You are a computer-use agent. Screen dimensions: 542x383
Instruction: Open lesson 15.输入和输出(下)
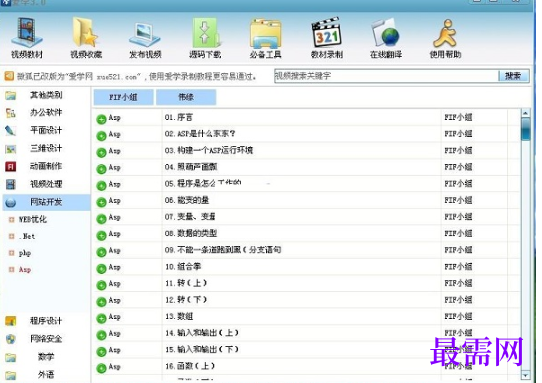click(x=202, y=350)
